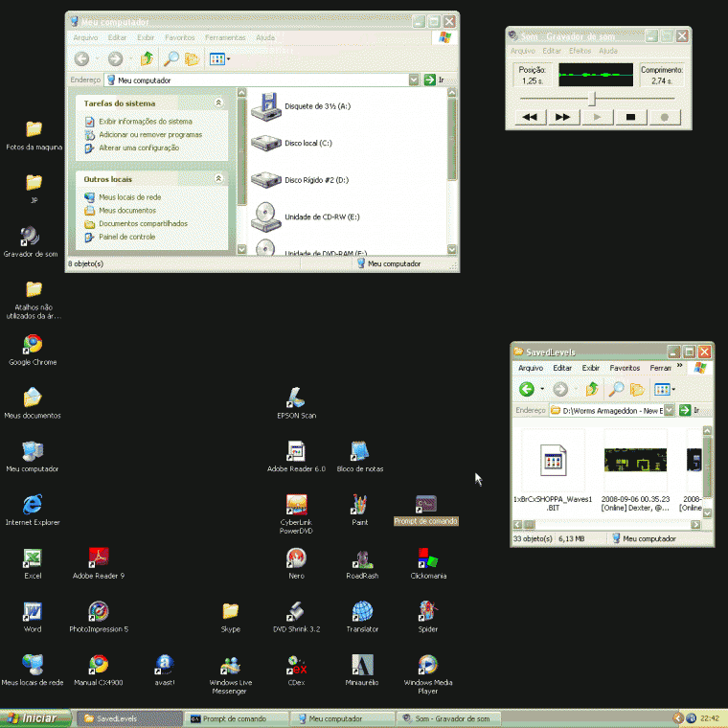Click Adicionar ou remover programas link
The height and width of the screenshot is (728, 728).
[150, 135]
